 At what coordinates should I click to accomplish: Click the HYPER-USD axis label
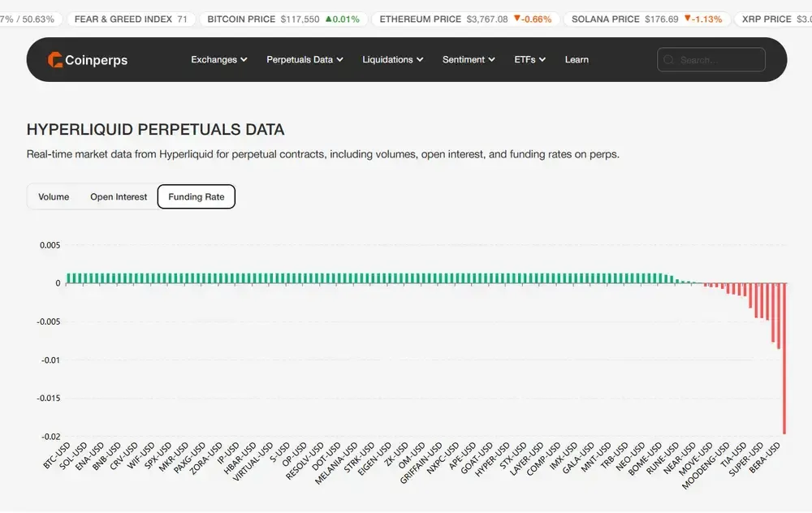(493, 459)
